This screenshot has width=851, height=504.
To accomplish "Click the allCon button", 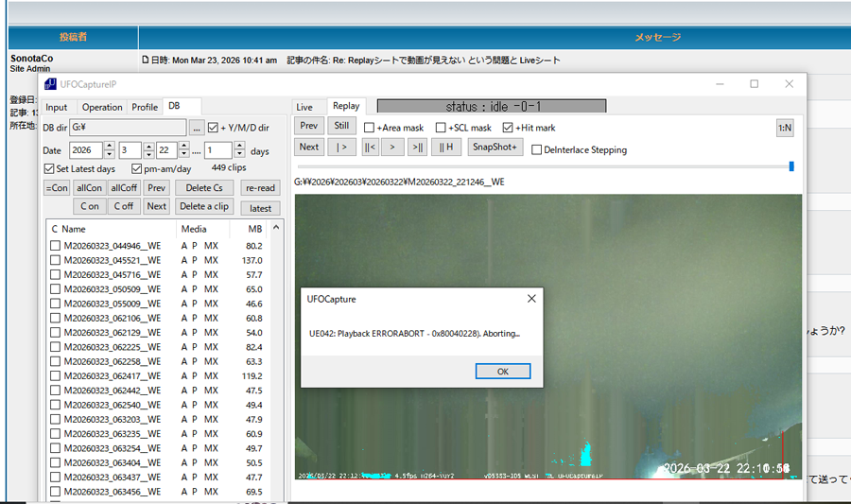I will pos(89,188).
